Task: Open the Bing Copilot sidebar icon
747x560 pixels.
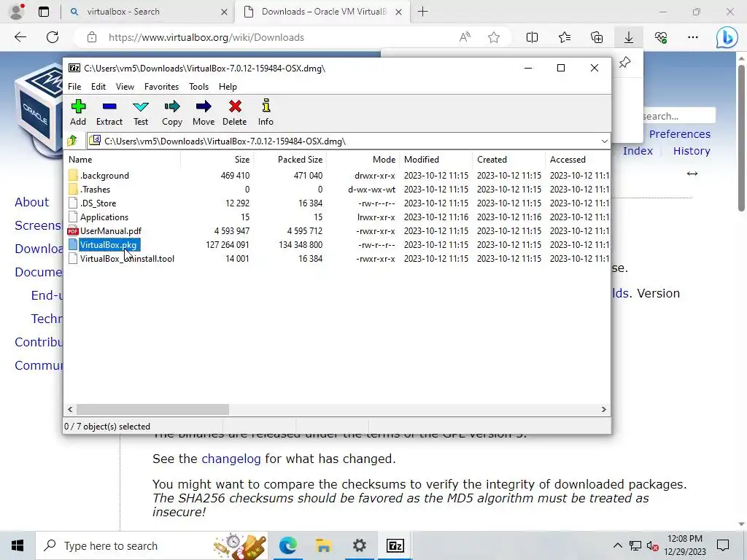Action: pos(727,37)
